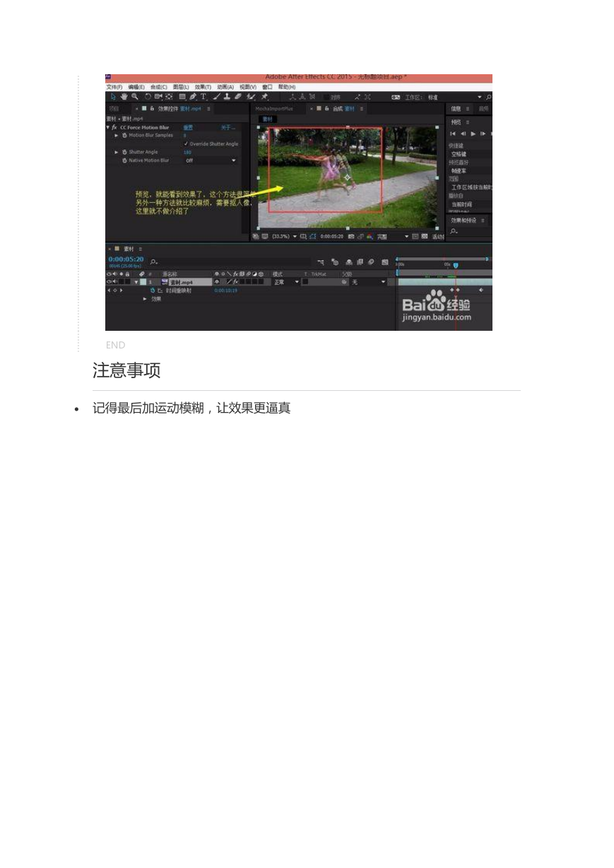Select the Puppet Pin tool

[264, 97]
